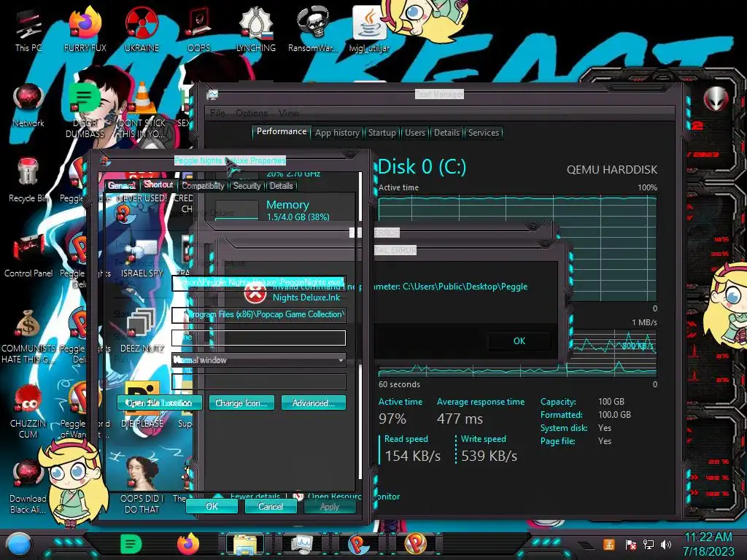Screen dimensions: 747x560
Task: Select the red fuzzy CHUZZIN desktop icon
Action: pos(28,411)
